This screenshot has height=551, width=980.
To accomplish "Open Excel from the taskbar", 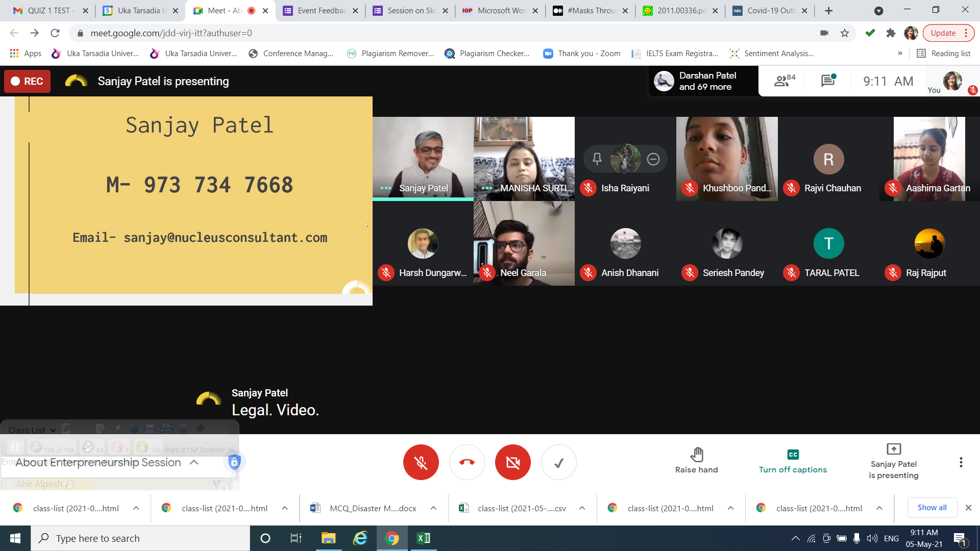I will pyautogui.click(x=423, y=538).
